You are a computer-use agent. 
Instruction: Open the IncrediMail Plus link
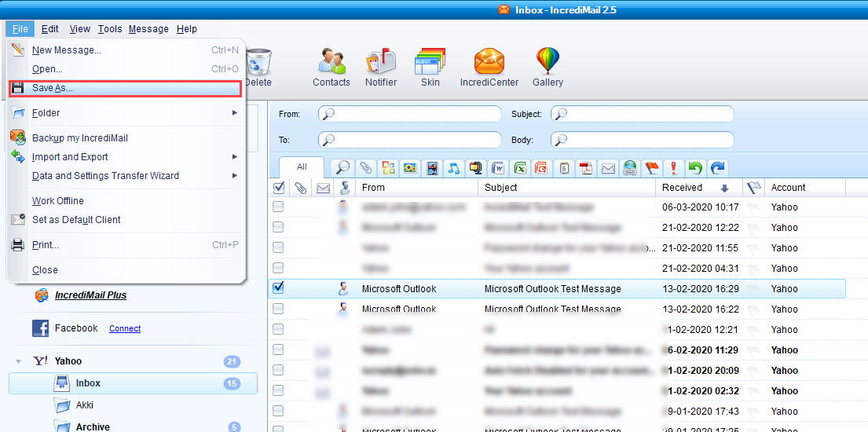pyautogui.click(x=90, y=295)
